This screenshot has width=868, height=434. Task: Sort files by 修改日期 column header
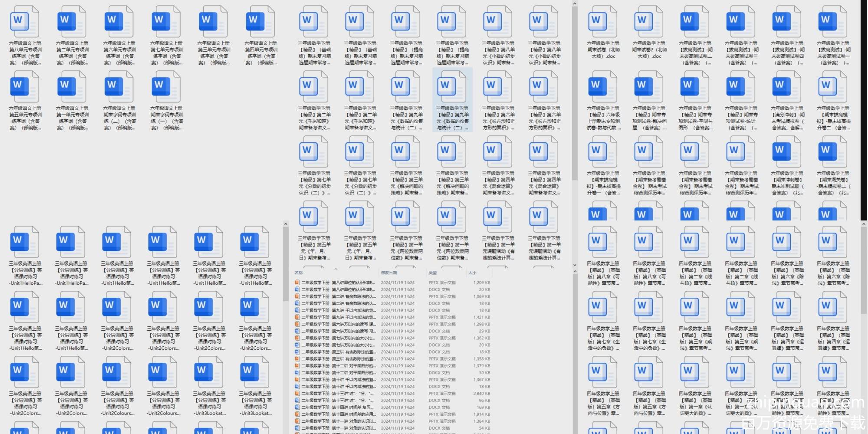(389, 273)
